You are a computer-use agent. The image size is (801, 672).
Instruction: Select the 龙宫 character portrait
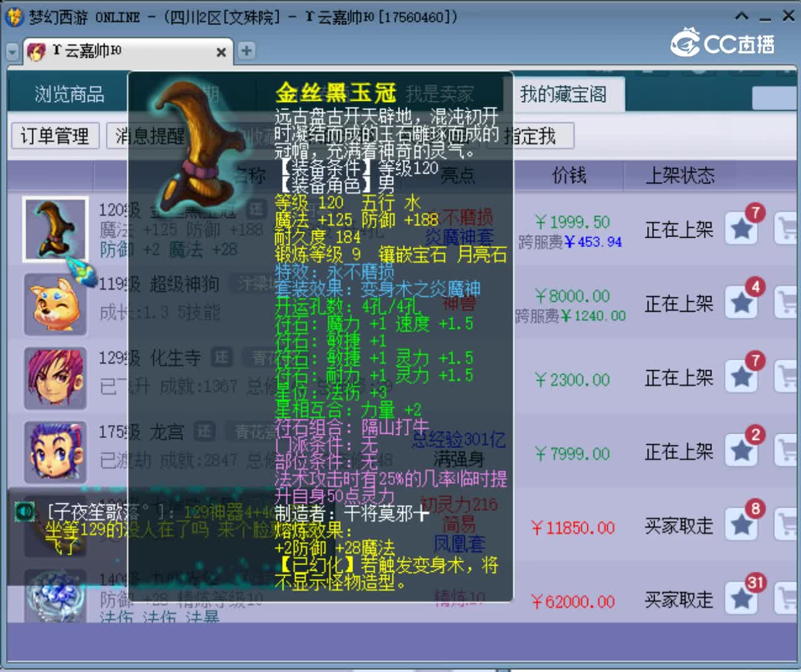pyautogui.click(x=55, y=452)
